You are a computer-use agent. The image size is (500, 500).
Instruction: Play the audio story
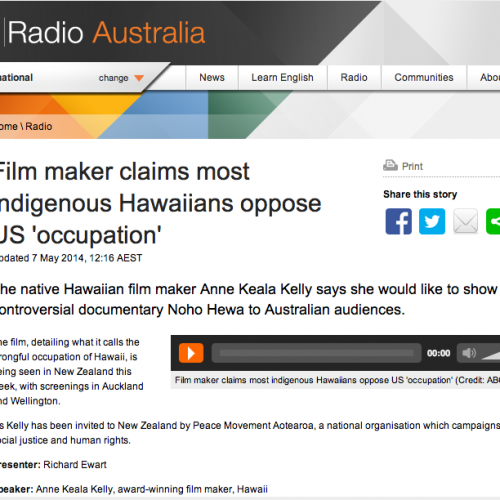(191, 353)
